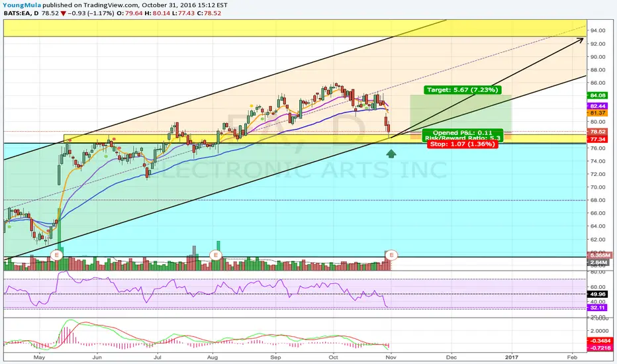Click the 5.355M volume tag
Viewport: 617px width, 364px height.
(599, 255)
